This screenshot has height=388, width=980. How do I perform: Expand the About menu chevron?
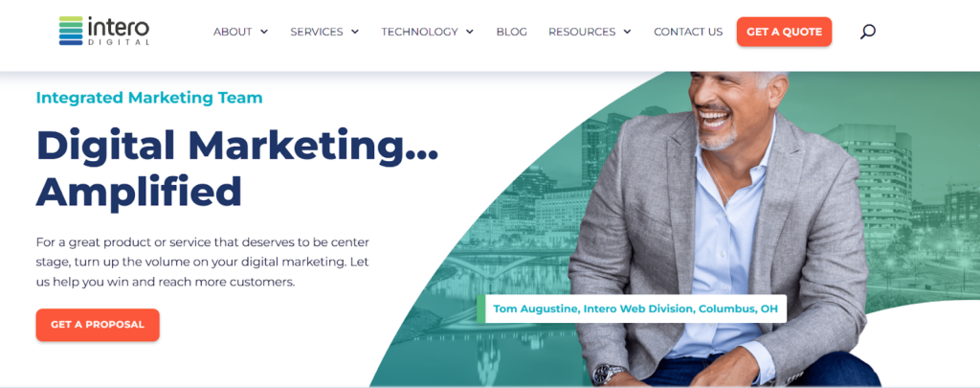[264, 32]
